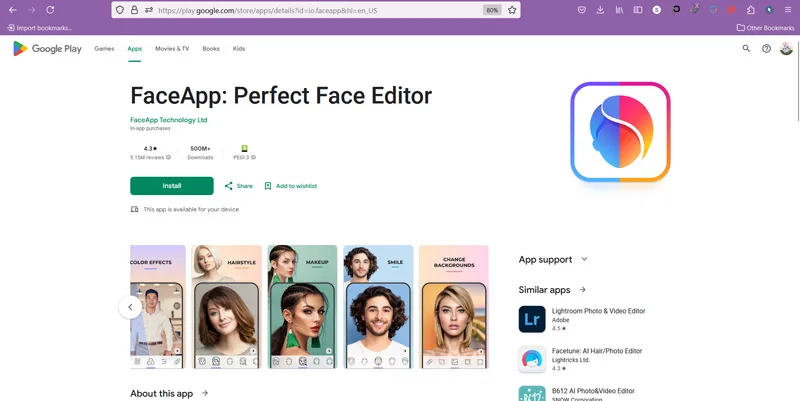Click the Save to Pocket icon

[582, 10]
